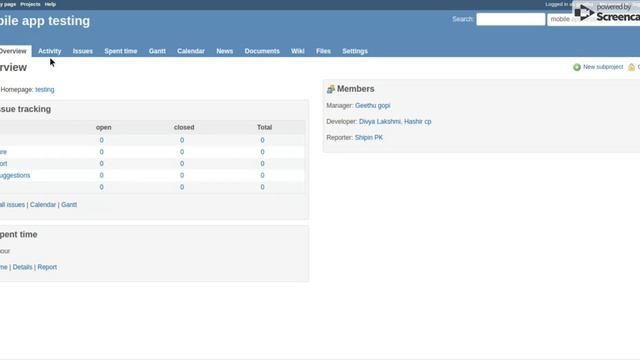
Task: Click open count in suggestions row
Action: [102, 176]
